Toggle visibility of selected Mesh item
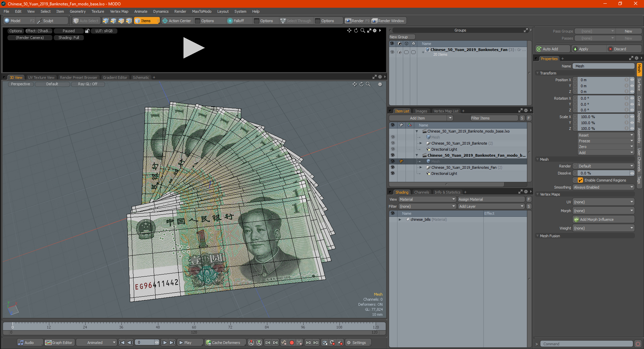Viewport: 644px width, 349px height. coord(392,161)
